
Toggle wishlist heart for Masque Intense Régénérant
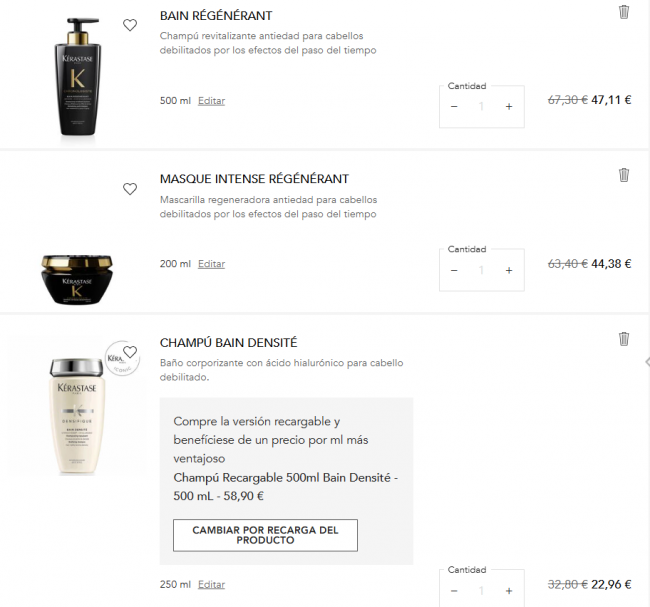[x=130, y=189]
